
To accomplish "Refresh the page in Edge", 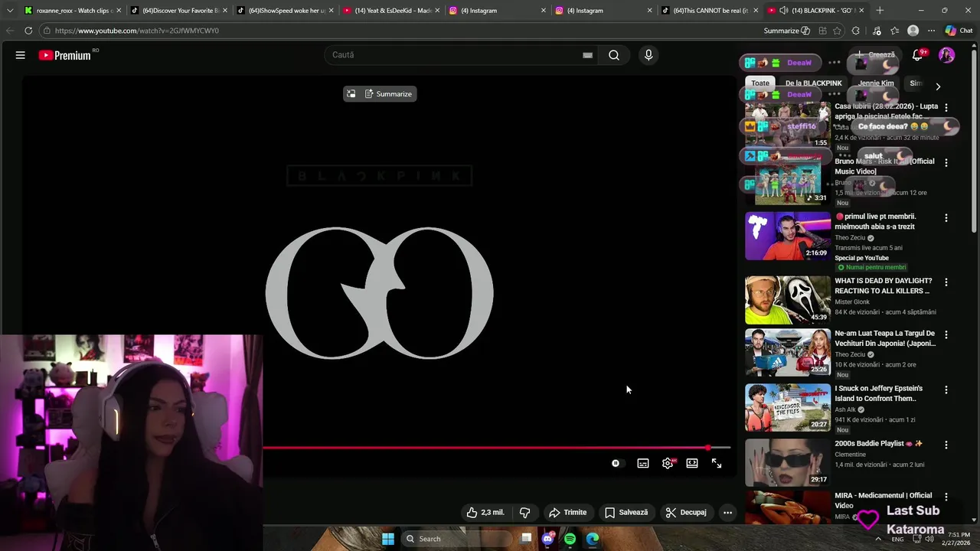I will point(28,31).
